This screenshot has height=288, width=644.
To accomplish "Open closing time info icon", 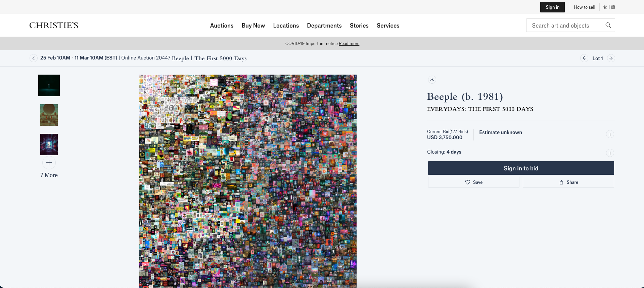I will (610, 153).
